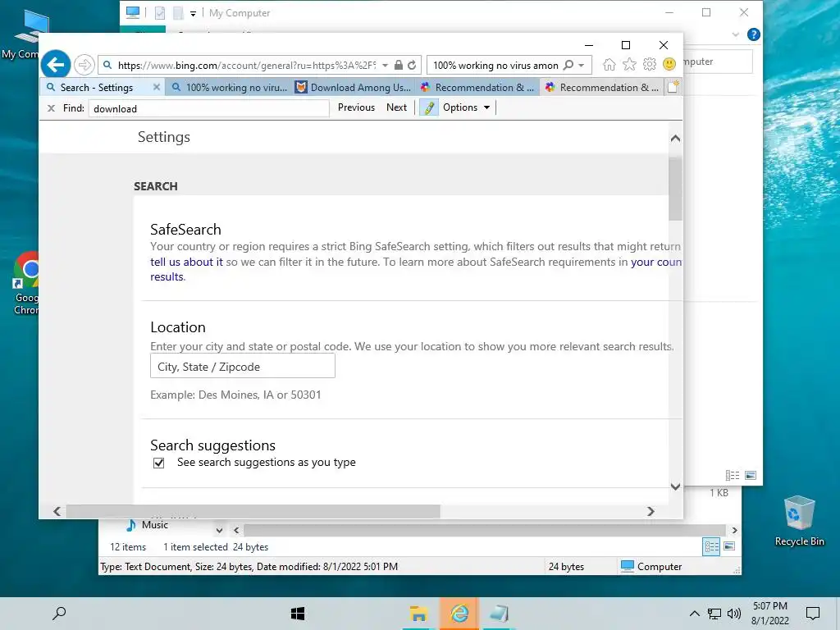The image size is (840, 630).
Task: Click the City, State / Zipcode field
Action: [x=243, y=366]
